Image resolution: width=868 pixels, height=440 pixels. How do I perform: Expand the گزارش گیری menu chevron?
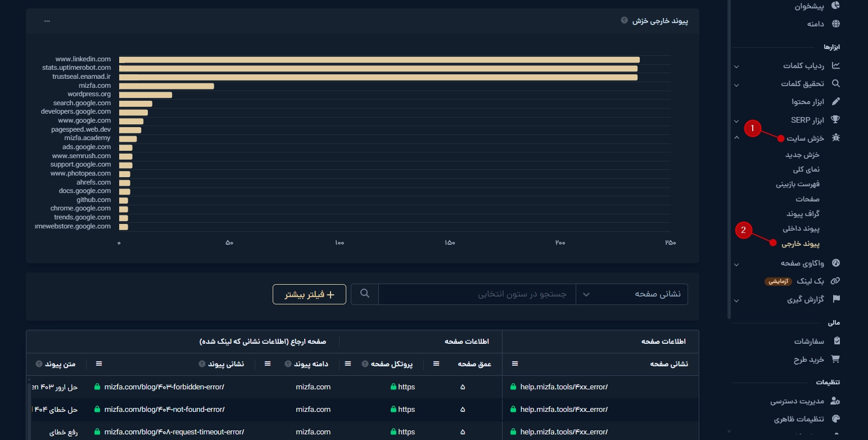pyautogui.click(x=736, y=300)
